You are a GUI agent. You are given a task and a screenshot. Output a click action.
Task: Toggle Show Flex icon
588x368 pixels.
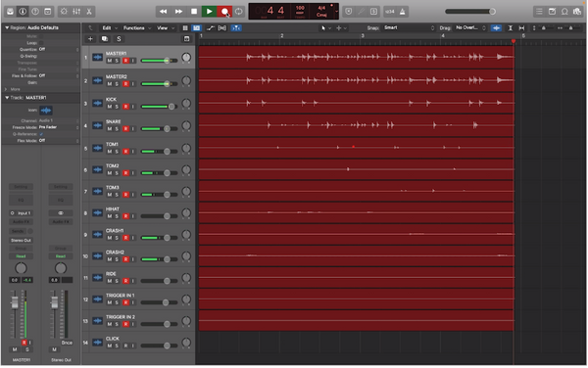point(222,28)
